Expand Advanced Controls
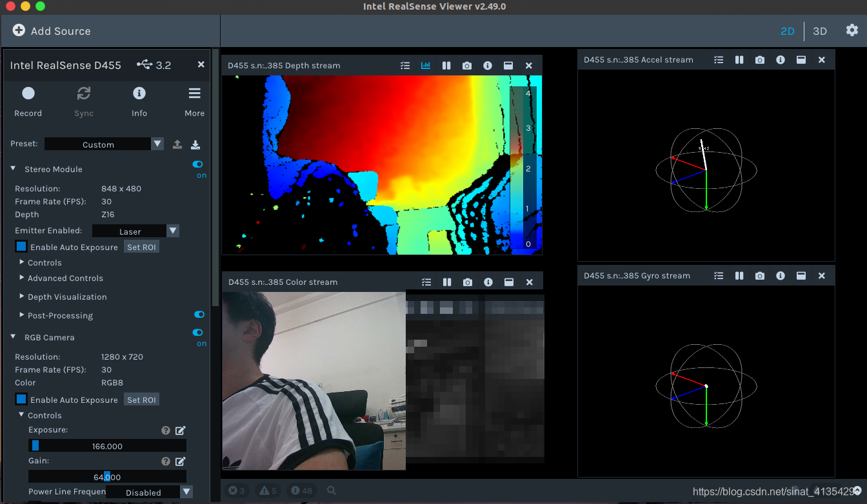Image resolution: width=867 pixels, height=504 pixels. tap(22, 278)
